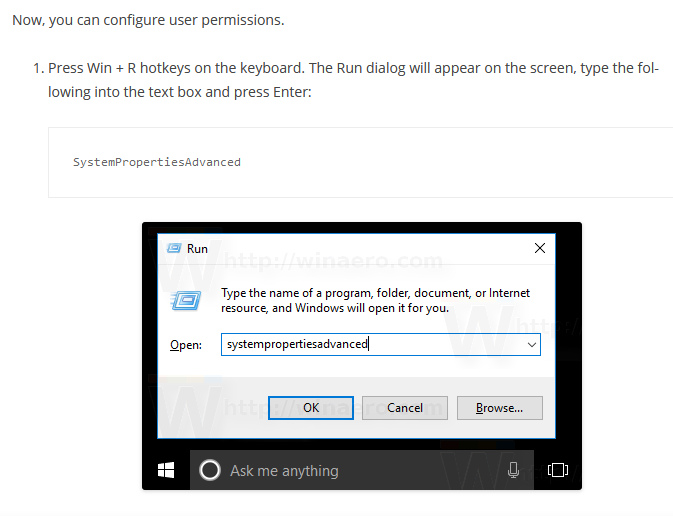
Task: Click the Run dialog's small title bar icon
Action: pyautogui.click(x=173, y=248)
